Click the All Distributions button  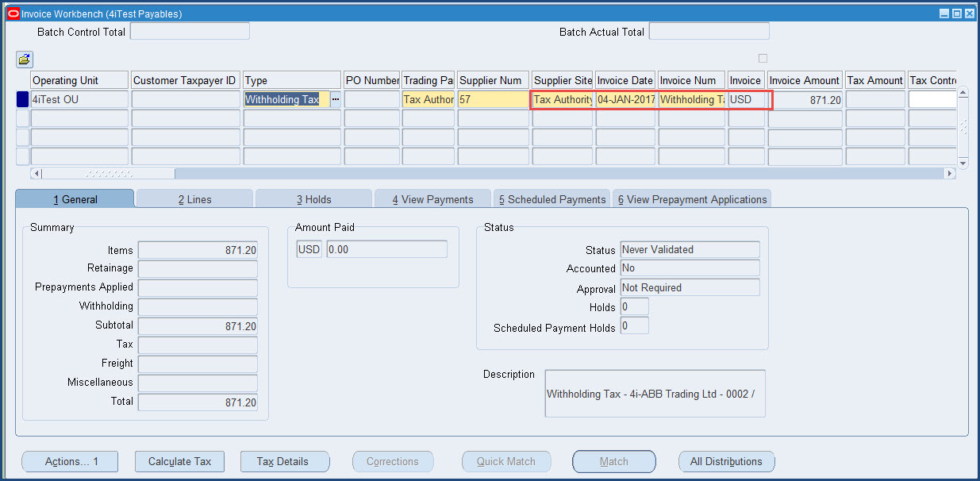(726, 461)
